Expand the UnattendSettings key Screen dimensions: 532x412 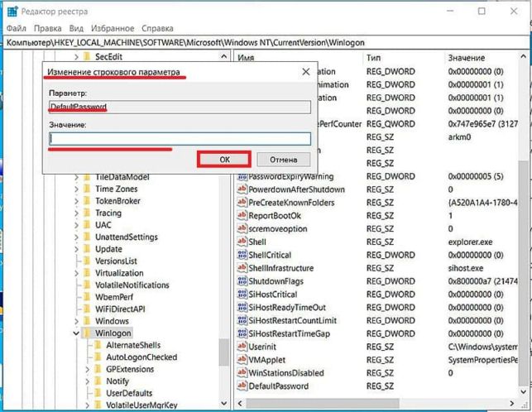pyautogui.click(x=76, y=237)
